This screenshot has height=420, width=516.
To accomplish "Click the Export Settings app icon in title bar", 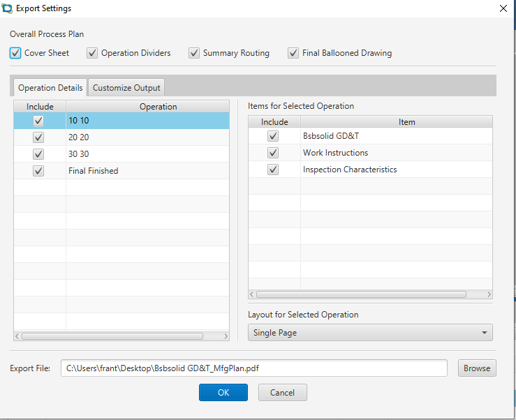I will coord(7,8).
